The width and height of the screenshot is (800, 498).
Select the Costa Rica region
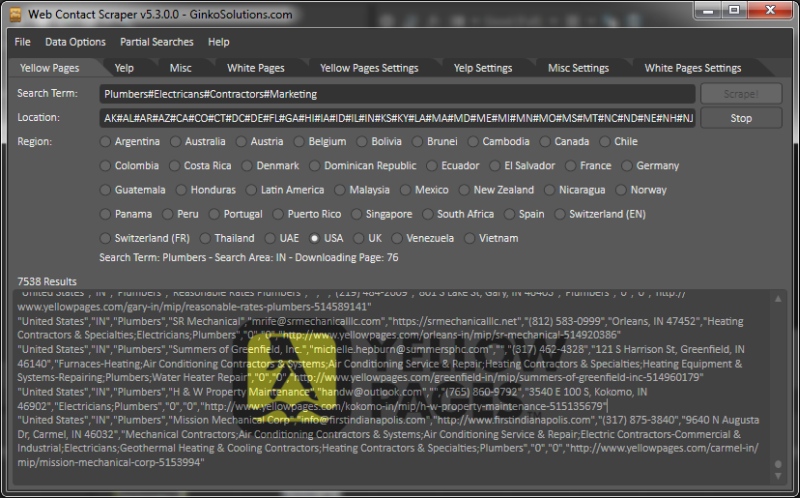(x=201, y=165)
